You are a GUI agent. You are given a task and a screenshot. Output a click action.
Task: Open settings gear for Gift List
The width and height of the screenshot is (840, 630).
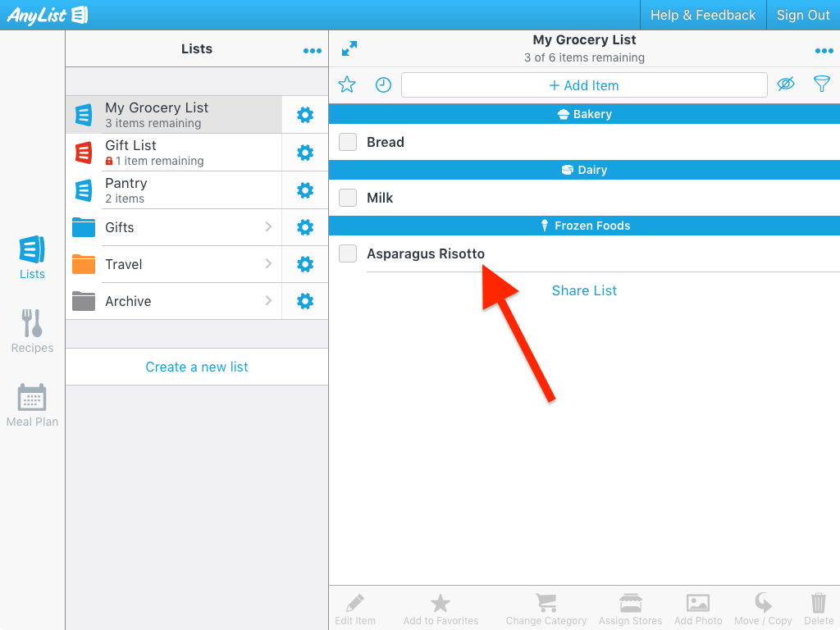coord(305,153)
